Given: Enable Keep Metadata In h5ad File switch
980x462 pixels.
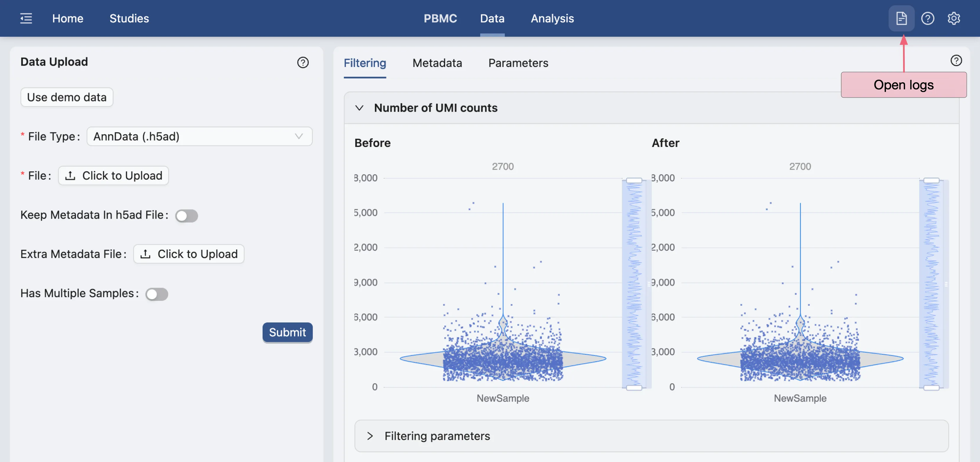Looking at the screenshot, I should point(186,216).
